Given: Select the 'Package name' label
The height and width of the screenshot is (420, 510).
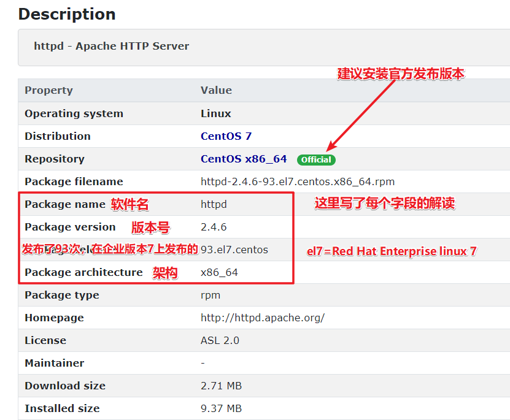Looking at the screenshot, I should (65, 204).
